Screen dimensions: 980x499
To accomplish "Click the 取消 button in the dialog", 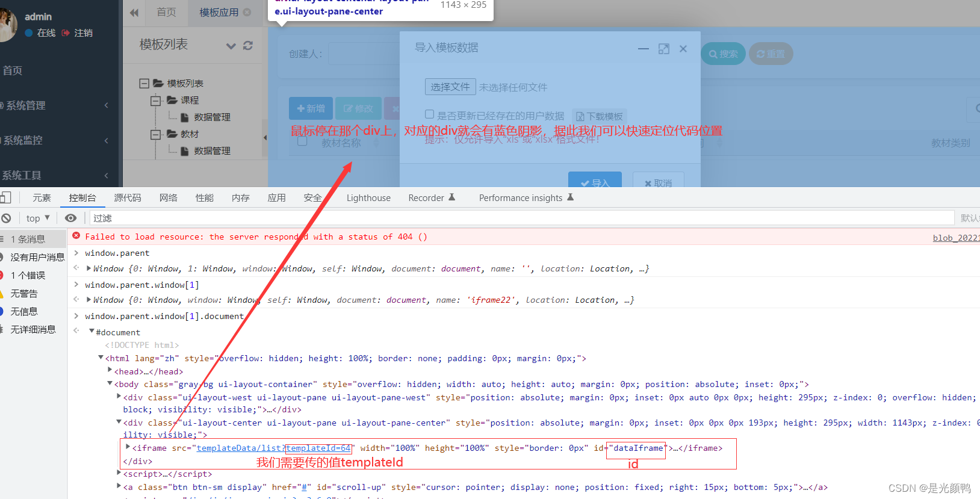I will point(658,181).
